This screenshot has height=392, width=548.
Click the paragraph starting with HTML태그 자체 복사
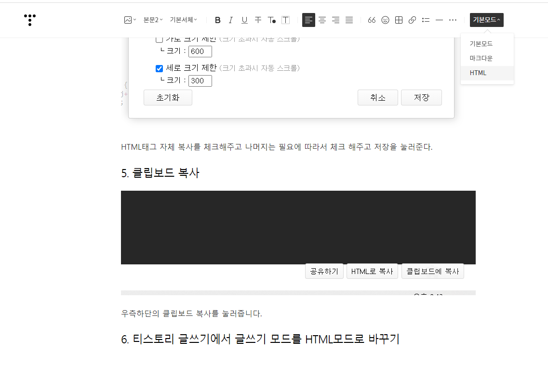(277, 147)
